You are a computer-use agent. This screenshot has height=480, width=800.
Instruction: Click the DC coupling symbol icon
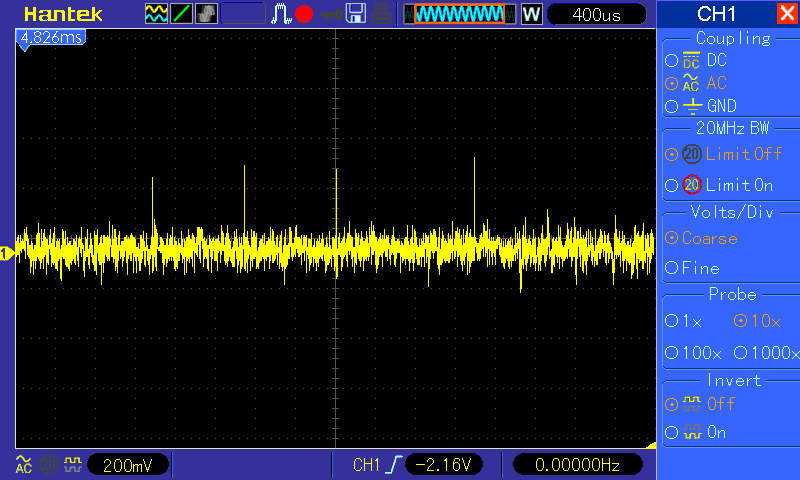tap(691, 60)
